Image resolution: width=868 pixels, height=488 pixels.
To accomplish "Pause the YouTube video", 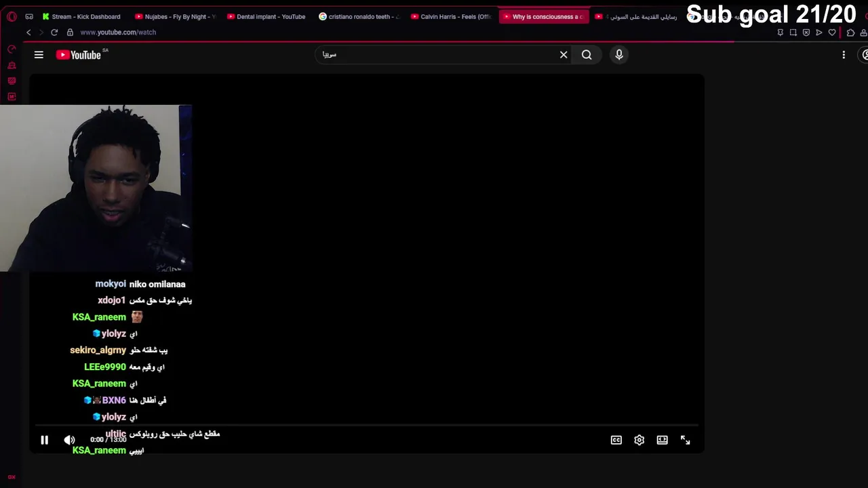I will (45, 440).
